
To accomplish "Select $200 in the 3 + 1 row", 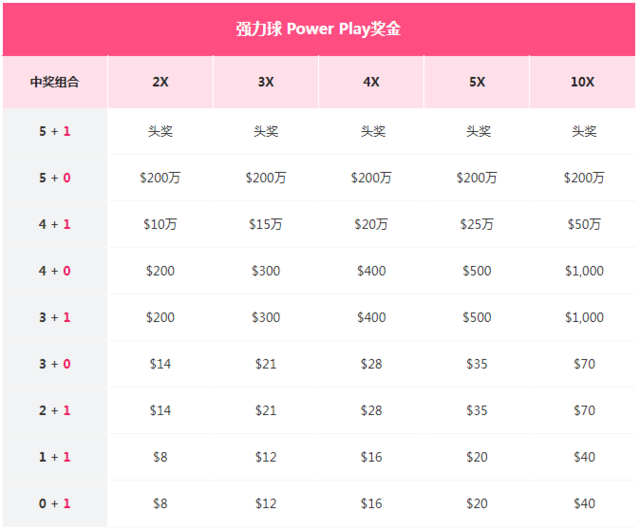I will click(x=160, y=318).
